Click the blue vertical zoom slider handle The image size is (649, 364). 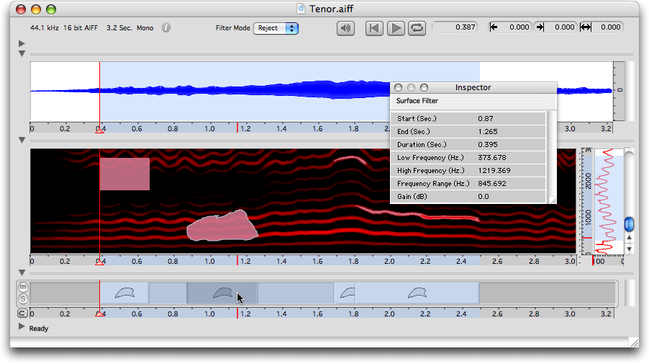coord(629,224)
